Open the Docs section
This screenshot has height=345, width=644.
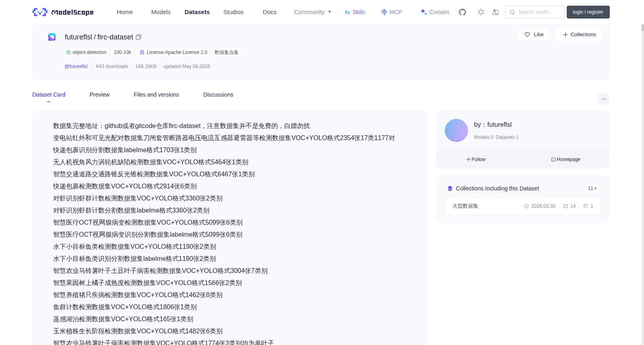point(270,12)
